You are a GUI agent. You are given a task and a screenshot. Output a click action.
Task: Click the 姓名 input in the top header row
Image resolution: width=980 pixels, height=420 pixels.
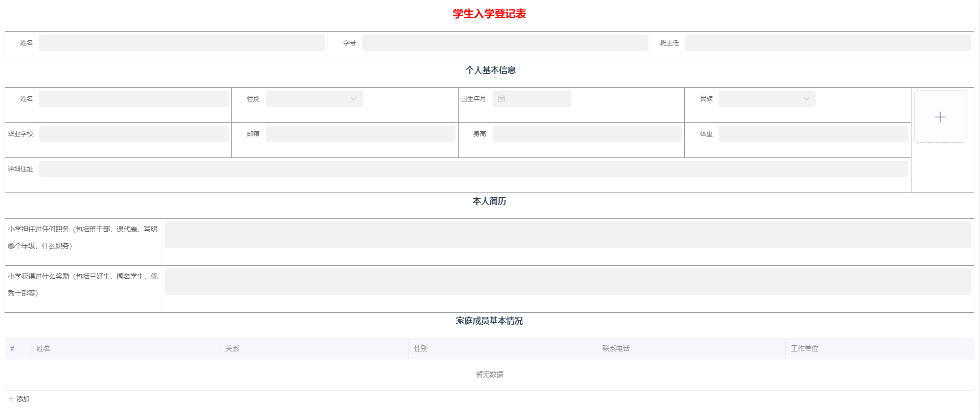click(182, 43)
